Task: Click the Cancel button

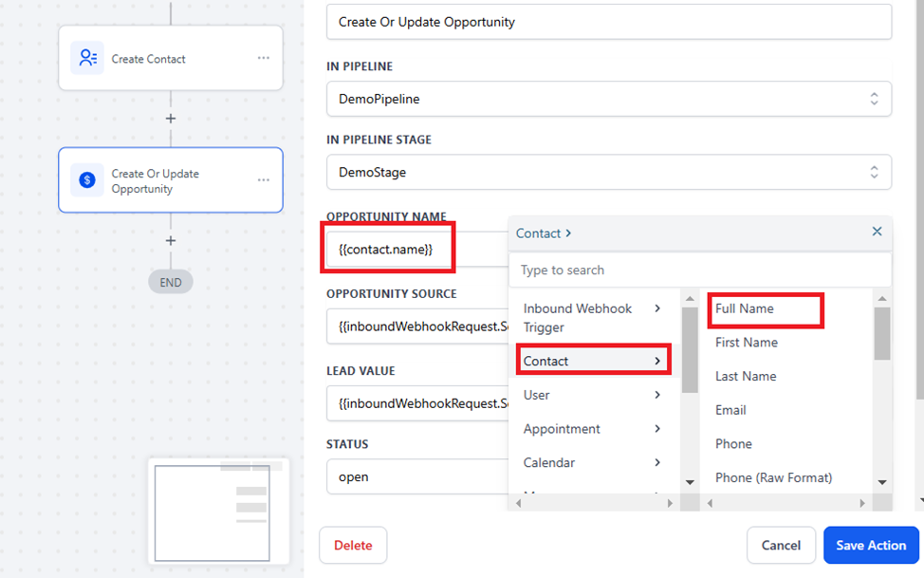Action: (x=781, y=545)
